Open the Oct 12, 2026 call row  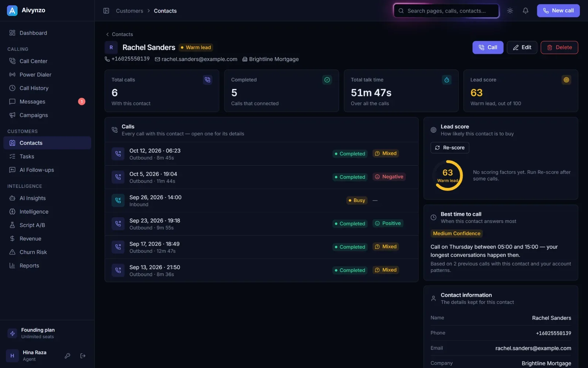261,154
